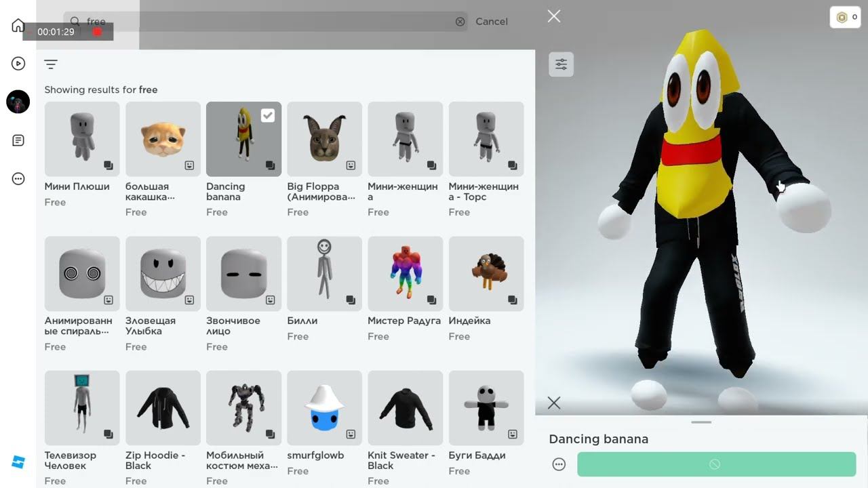
Task: Click the 'Big Floppa (Анимирова...' label
Action: click(x=321, y=192)
